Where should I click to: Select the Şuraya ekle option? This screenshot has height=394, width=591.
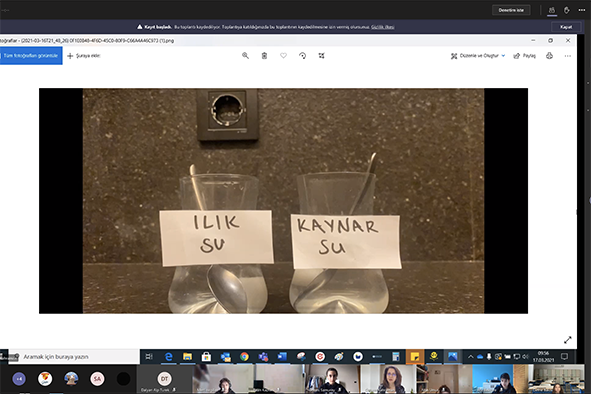pyautogui.click(x=84, y=56)
